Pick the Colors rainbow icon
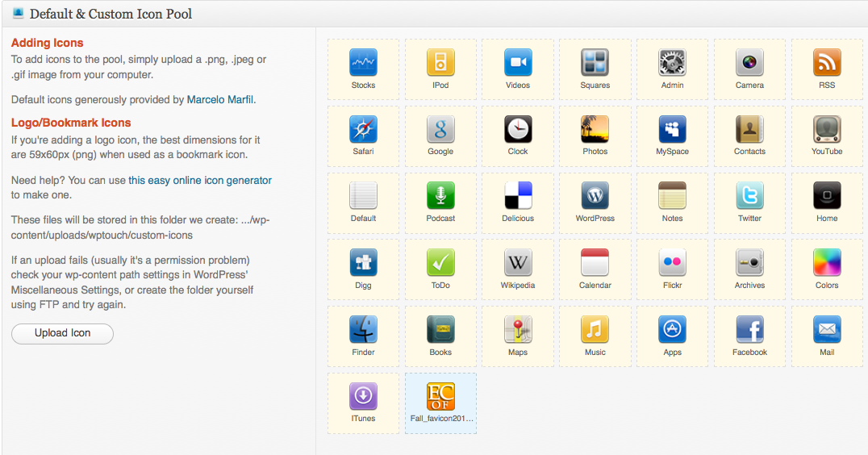 tap(827, 263)
